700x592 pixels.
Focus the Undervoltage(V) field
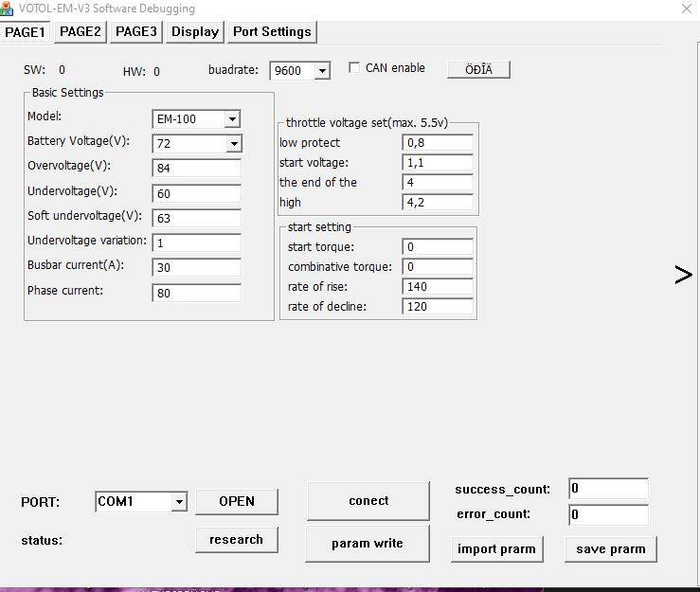coord(196,194)
